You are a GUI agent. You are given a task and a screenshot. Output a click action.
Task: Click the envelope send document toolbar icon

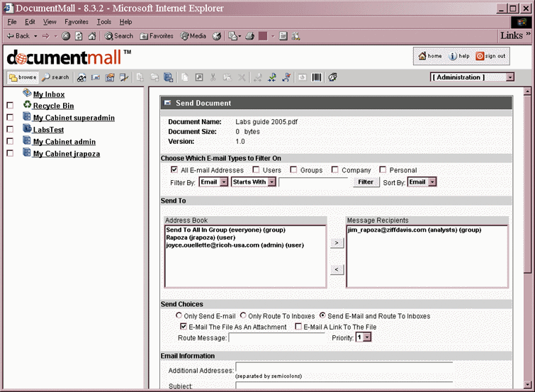click(96, 77)
